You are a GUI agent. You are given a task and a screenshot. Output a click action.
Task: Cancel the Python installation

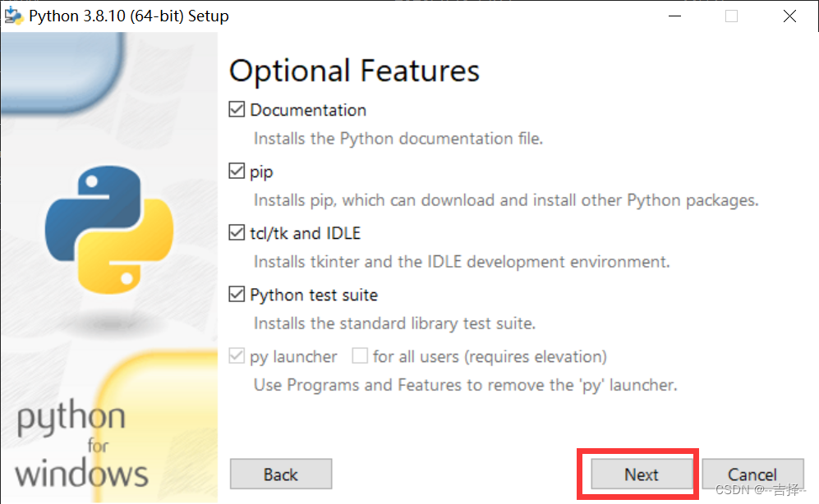[x=752, y=474]
